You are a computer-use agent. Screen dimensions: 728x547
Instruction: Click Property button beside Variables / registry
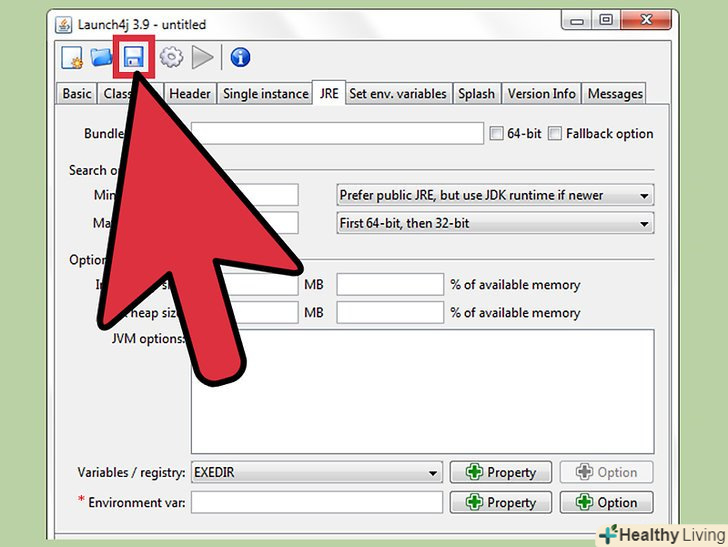[500, 473]
